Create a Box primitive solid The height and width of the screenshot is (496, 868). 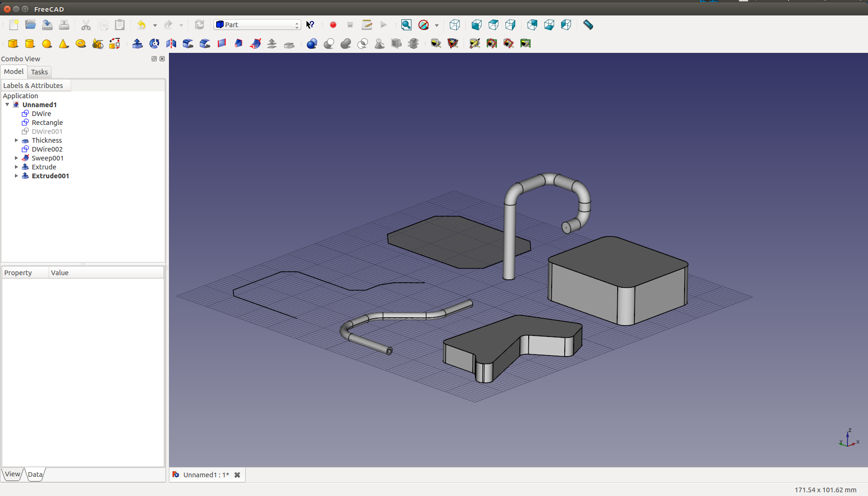coord(13,44)
